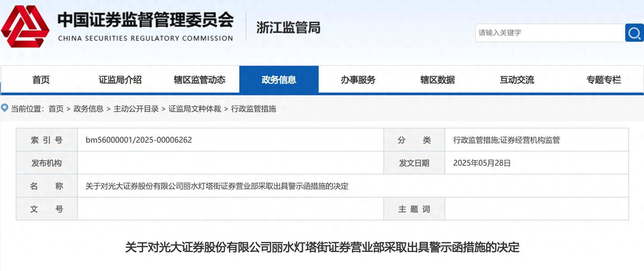Open the 辖区数据 navigation tab
Screen dimensions: 644x271
(x=438, y=80)
